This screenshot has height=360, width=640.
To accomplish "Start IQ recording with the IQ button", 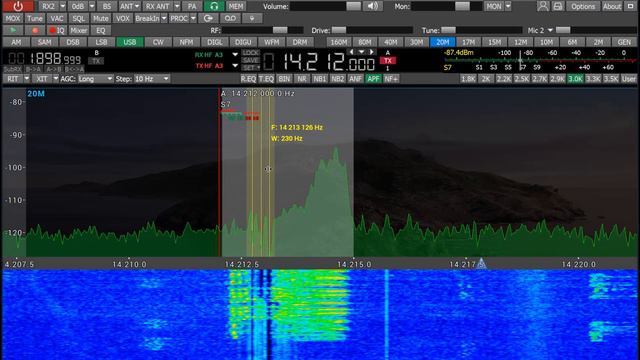I will pyautogui.click(x=57, y=30).
